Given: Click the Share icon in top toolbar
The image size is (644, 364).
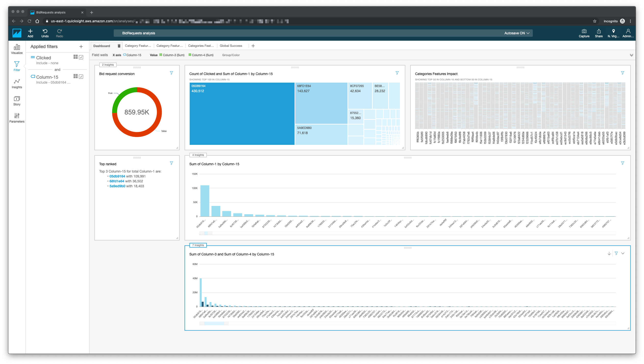Looking at the screenshot, I should 598,33.
